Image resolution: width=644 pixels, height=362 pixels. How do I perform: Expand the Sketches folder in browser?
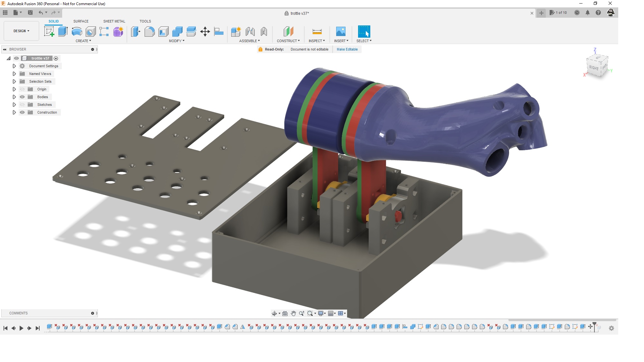(14, 104)
